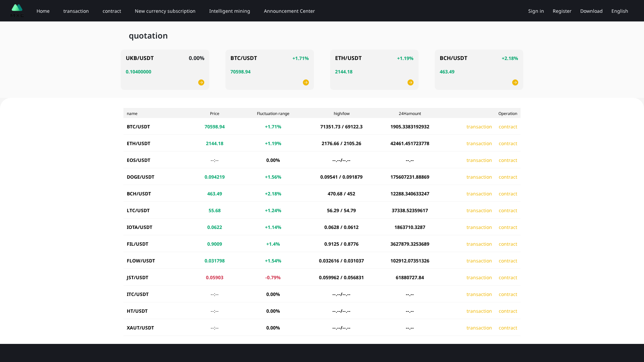Open New currency subscription page
The height and width of the screenshot is (362, 644).
coord(165,11)
